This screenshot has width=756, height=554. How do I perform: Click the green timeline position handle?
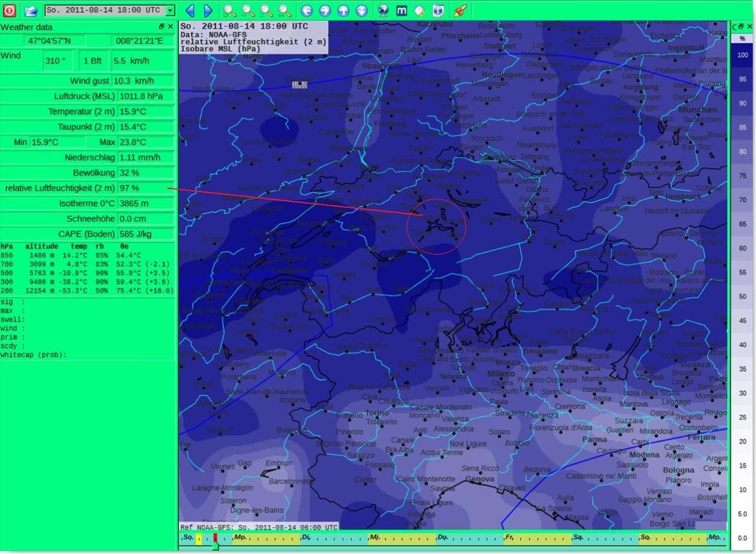tap(215, 546)
